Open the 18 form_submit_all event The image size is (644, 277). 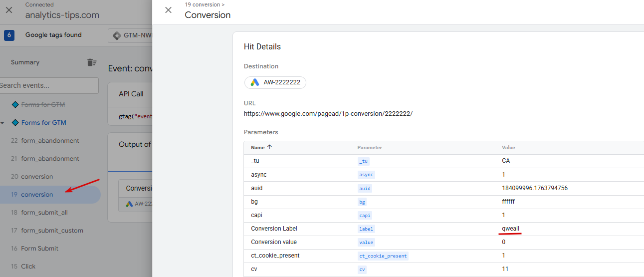[x=44, y=213]
